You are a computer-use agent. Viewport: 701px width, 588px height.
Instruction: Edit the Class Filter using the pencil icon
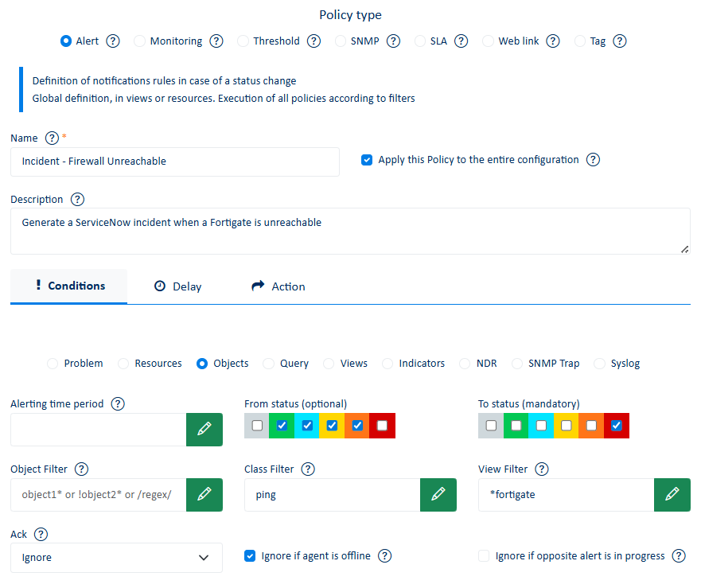[438, 495]
